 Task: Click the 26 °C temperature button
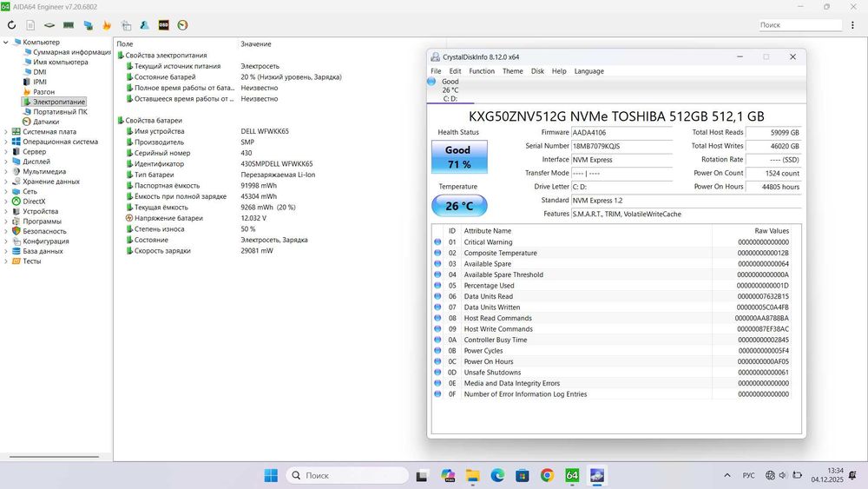[x=459, y=206]
